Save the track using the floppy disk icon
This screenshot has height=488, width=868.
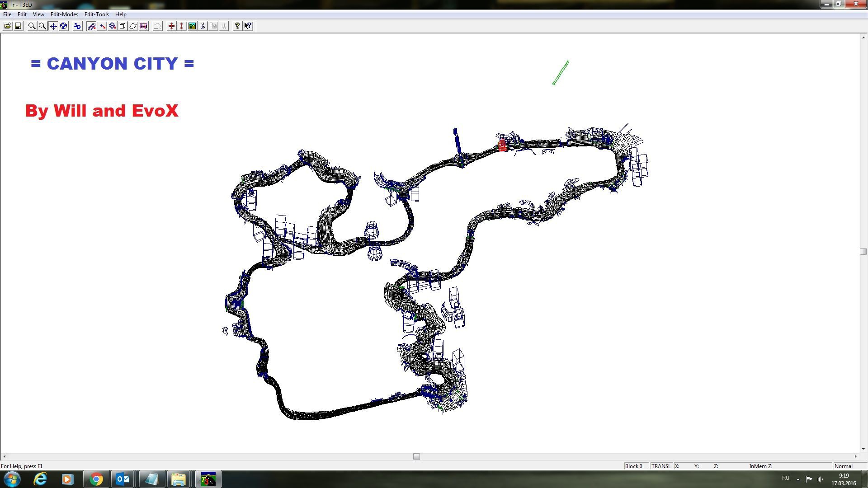coord(18,26)
